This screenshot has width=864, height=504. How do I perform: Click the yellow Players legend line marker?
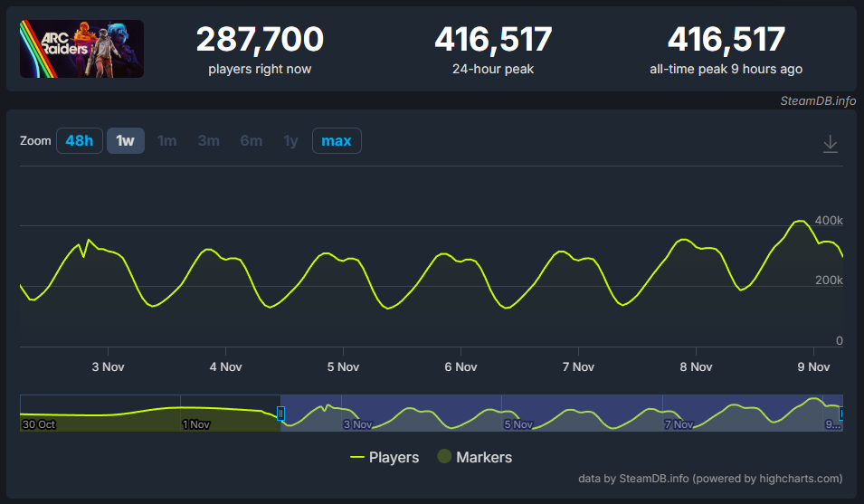click(x=357, y=457)
